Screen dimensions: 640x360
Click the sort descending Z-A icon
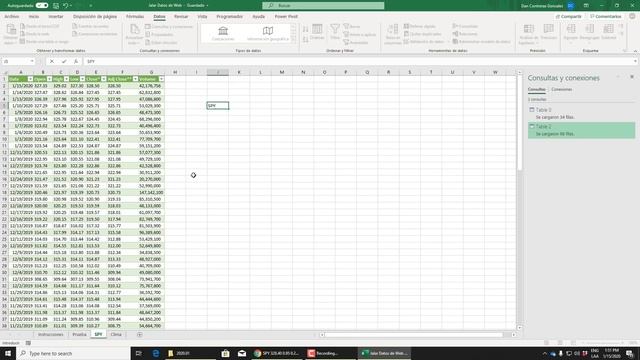[305, 39]
